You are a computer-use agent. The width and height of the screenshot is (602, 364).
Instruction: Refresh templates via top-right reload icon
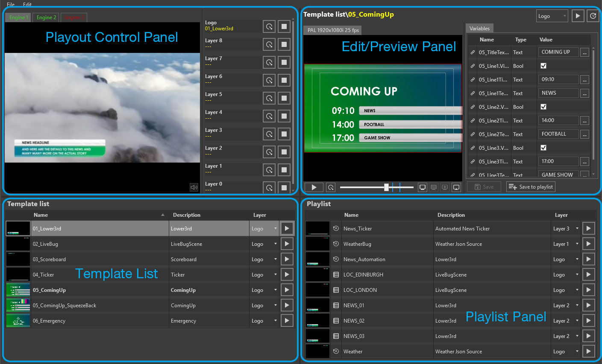coord(593,16)
